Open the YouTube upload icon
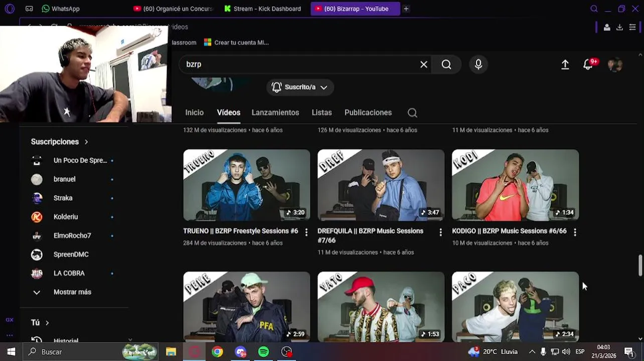Image resolution: width=644 pixels, height=361 pixels. pyautogui.click(x=565, y=64)
